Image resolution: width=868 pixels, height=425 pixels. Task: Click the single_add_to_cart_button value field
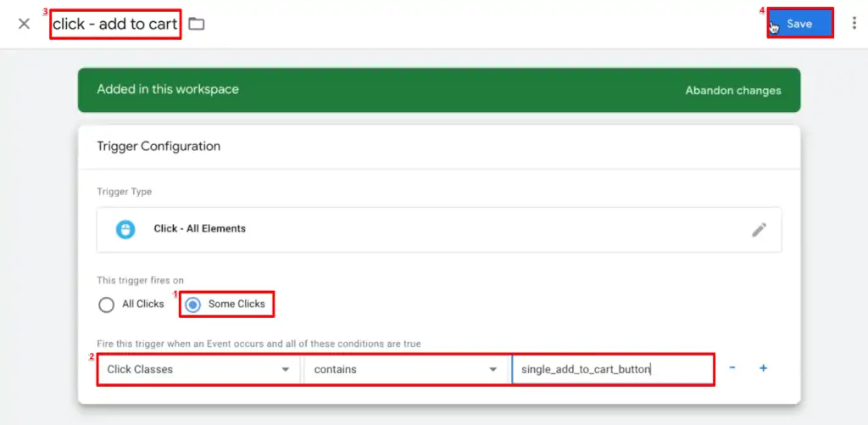[612, 369]
